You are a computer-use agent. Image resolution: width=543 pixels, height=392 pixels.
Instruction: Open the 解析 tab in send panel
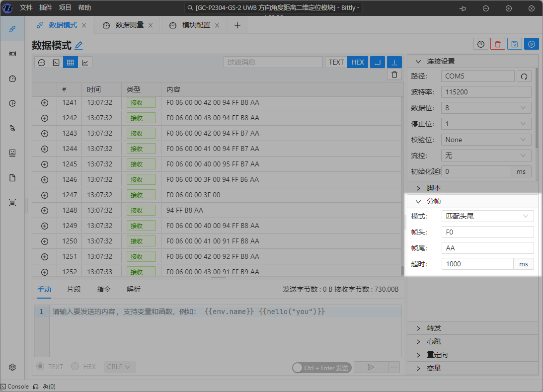133,289
